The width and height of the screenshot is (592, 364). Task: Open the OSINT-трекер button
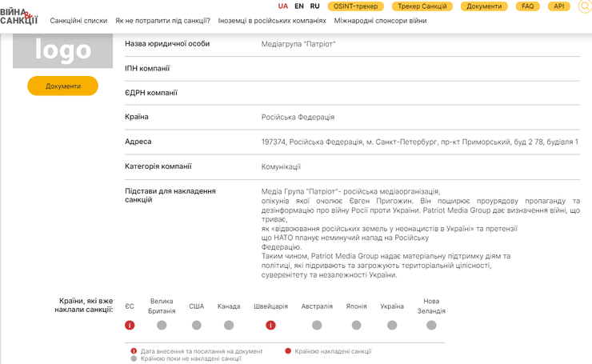pyautogui.click(x=356, y=6)
